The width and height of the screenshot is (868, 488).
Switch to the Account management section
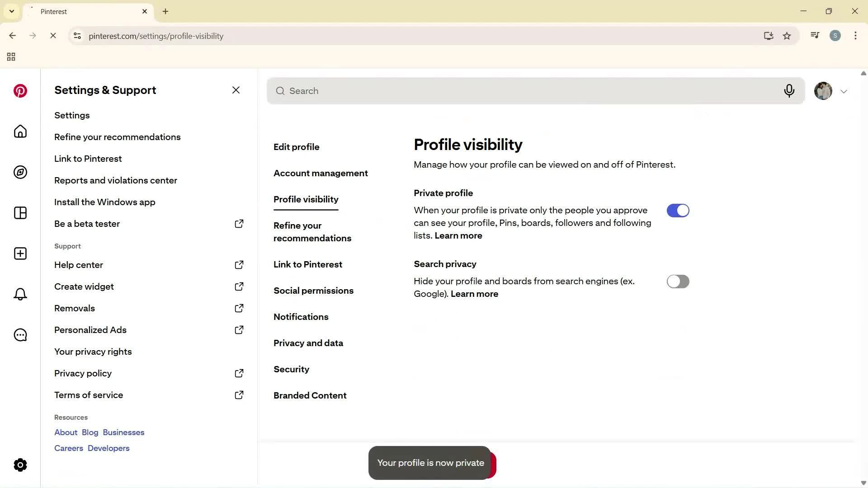tap(321, 173)
